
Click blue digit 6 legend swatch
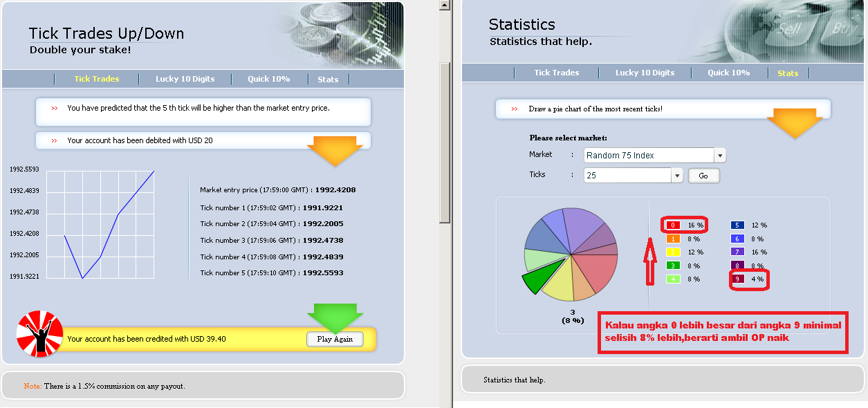click(738, 239)
